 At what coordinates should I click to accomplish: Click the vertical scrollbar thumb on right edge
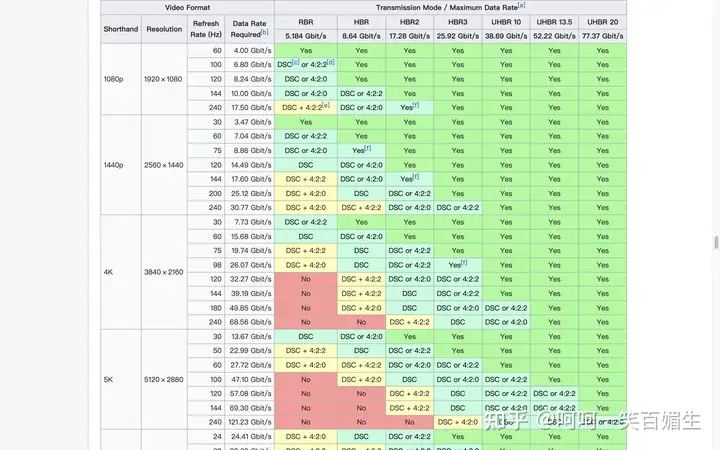(714, 242)
